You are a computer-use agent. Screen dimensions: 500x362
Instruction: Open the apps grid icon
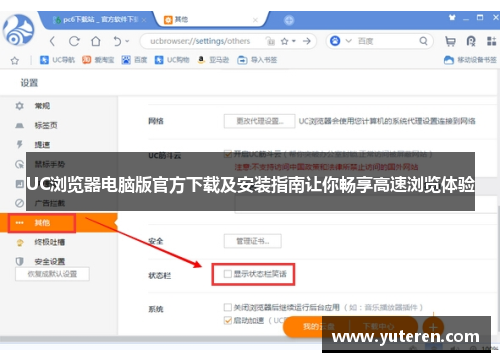[x=492, y=41]
